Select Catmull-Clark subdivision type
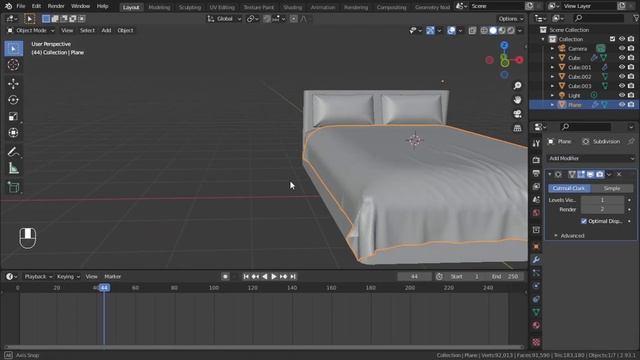This screenshot has width=640, height=360. (569, 188)
